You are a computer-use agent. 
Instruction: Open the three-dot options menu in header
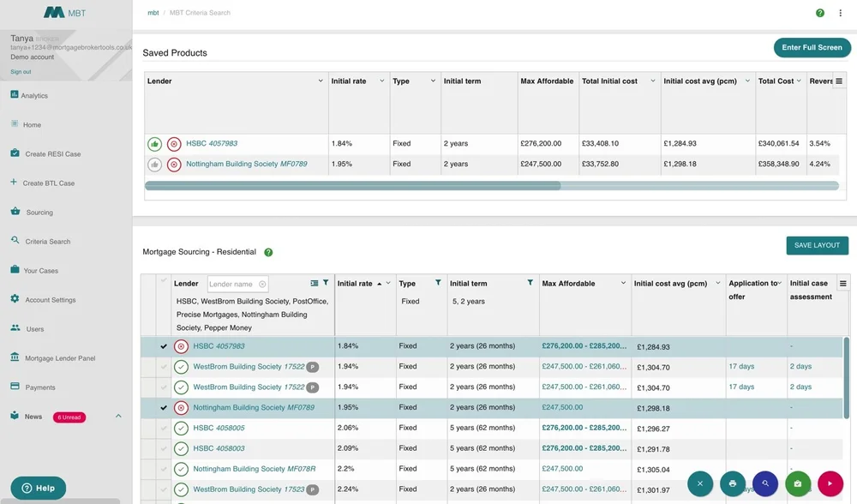pos(840,13)
